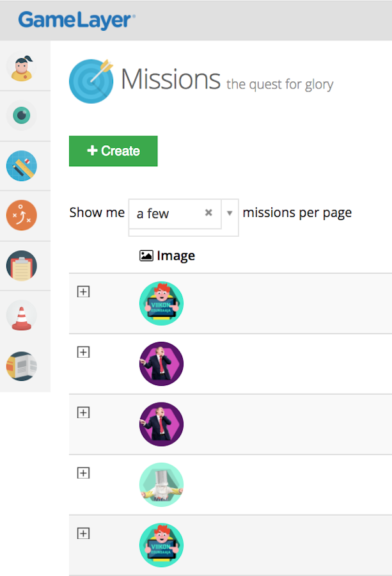The image size is (392, 576).
Task: Click the girl avatar sidebar icon
Action: (x=22, y=67)
